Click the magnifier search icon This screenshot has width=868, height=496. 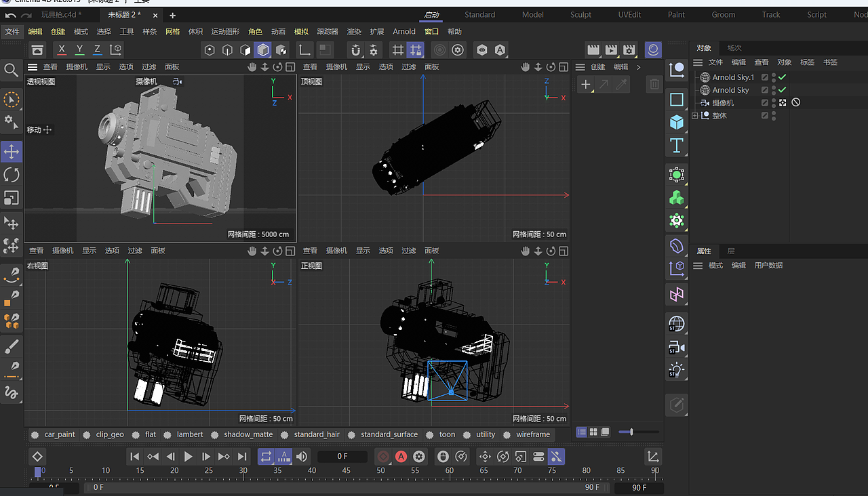tap(12, 70)
